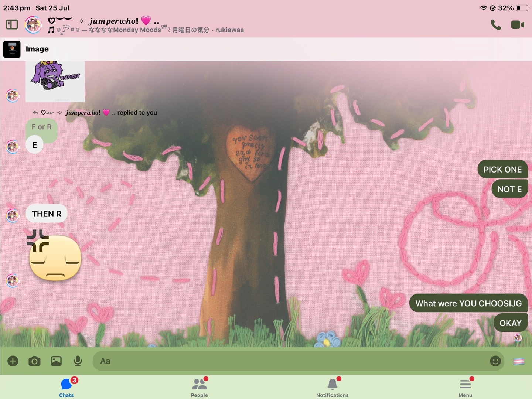Start a video call

click(x=518, y=25)
